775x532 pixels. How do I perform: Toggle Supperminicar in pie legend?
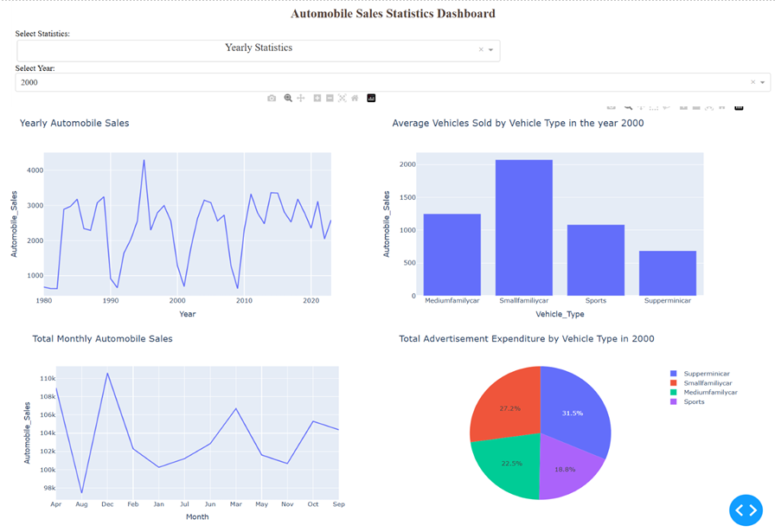(x=706, y=374)
